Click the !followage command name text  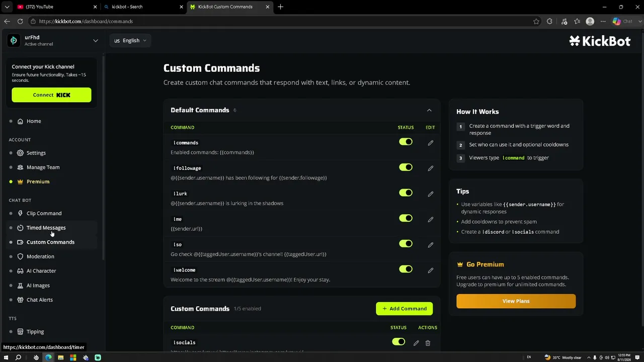(x=187, y=168)
